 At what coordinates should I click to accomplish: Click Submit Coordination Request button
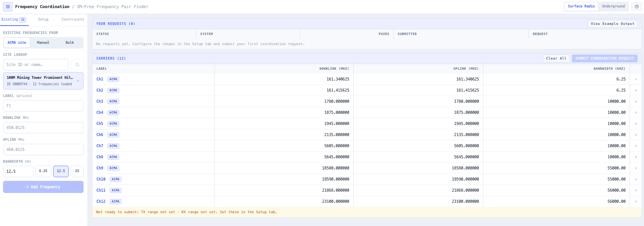tap(605, 59)
